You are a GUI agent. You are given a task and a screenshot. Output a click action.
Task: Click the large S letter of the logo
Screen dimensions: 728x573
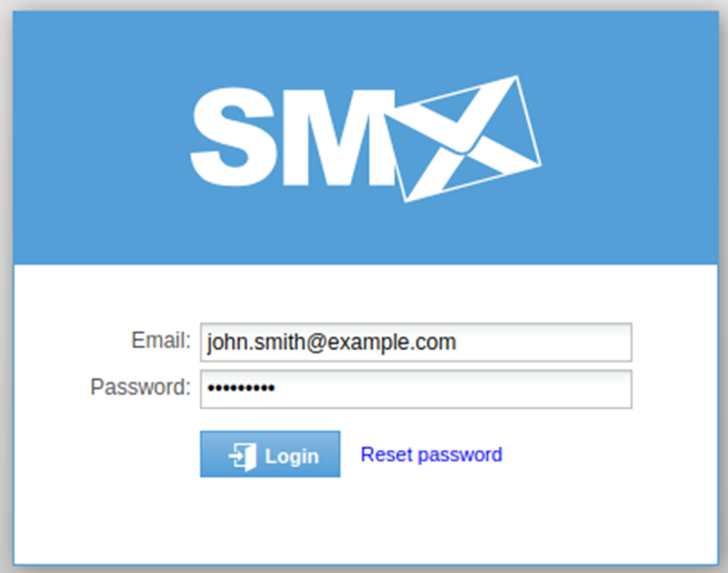coord(232,137)
